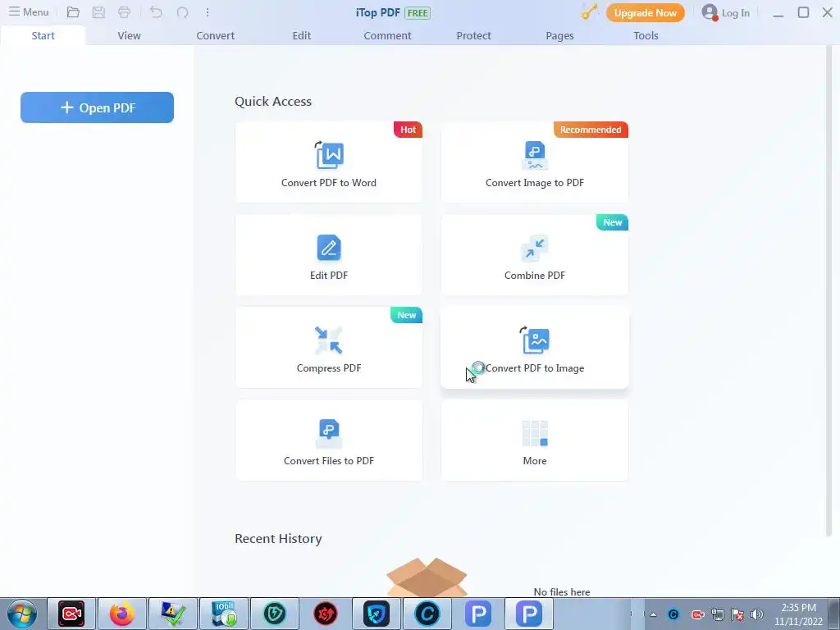
Task: Click the save disk toolbar icon
Action: [98, 12]
